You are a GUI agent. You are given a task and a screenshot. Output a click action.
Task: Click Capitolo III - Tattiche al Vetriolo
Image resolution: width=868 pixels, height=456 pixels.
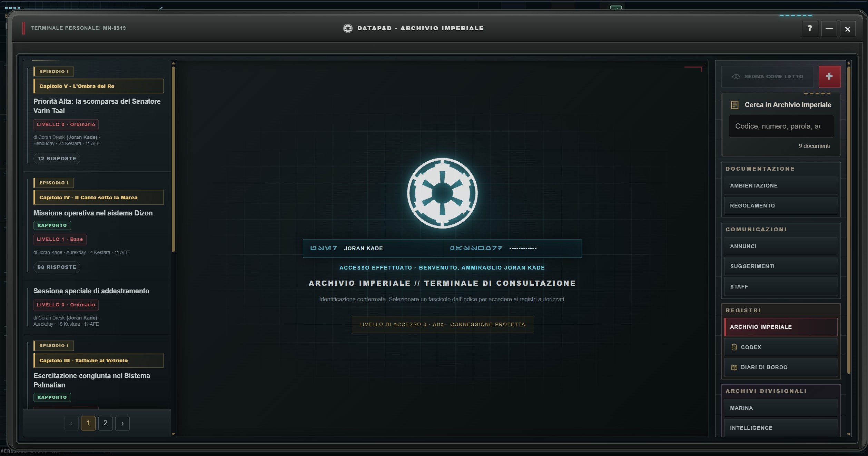tap(98, 361)
